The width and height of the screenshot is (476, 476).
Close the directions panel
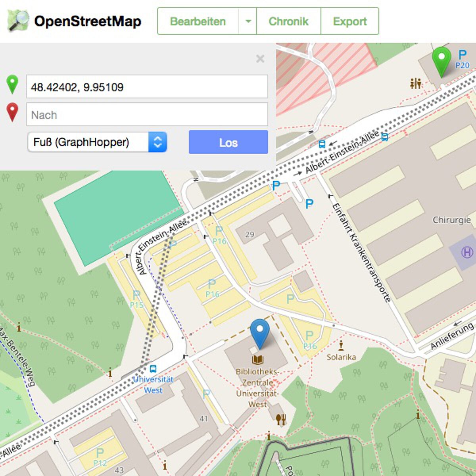(x=260, y=59)
